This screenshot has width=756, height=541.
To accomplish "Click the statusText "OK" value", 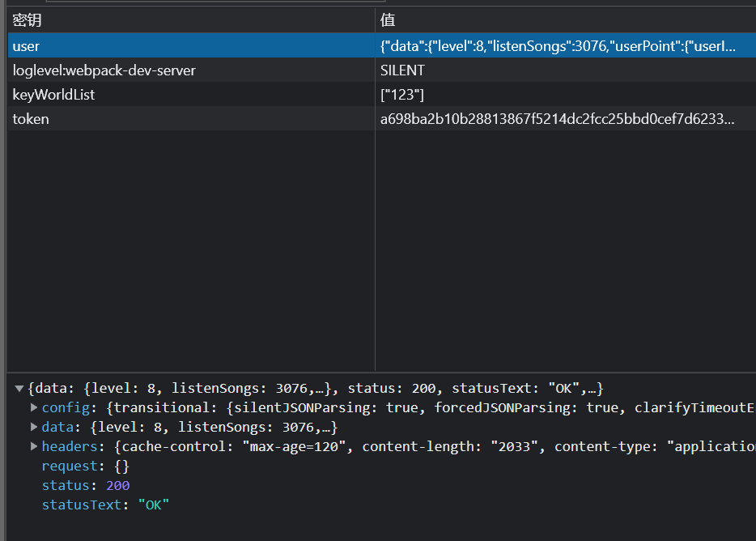I will pos(153,505).
